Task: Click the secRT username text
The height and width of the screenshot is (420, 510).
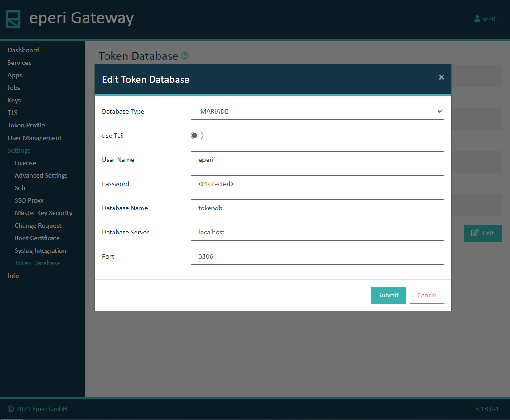Action: point(490,20)
